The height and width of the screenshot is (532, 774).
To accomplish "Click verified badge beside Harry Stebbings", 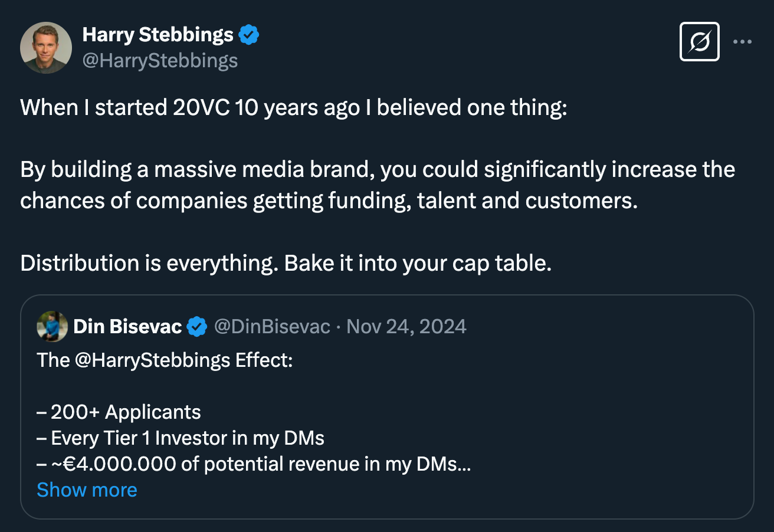I will [x=249, y=36].
